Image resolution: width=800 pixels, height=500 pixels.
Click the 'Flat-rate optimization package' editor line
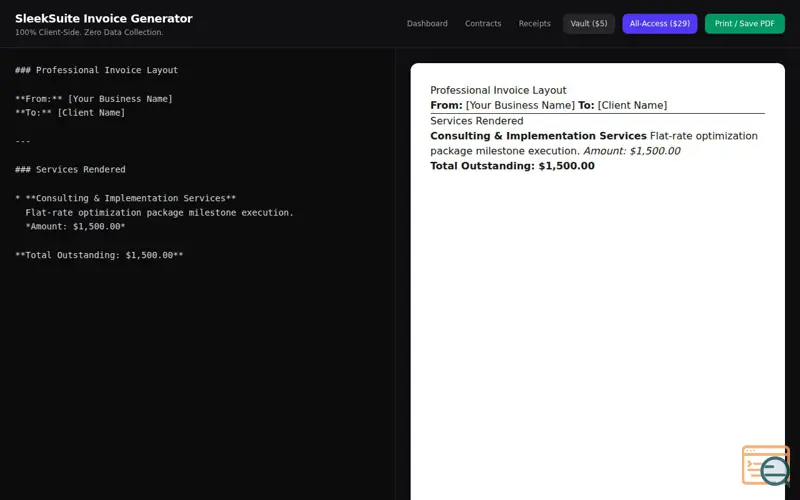point(160,212)
